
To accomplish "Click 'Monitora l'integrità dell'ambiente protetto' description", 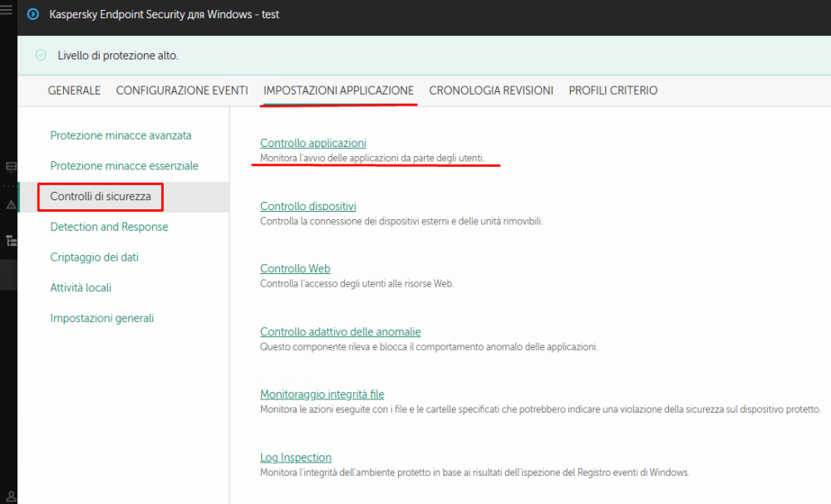I will tap(475, 472).
